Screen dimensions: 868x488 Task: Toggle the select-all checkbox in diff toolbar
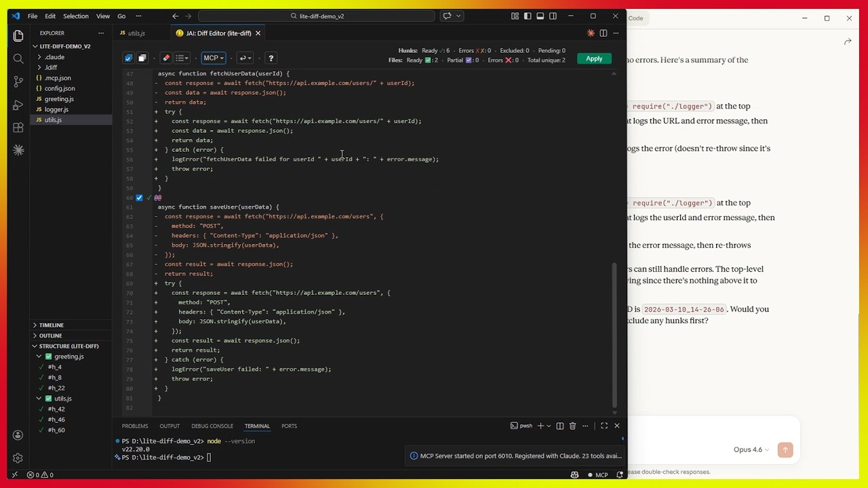128,58
